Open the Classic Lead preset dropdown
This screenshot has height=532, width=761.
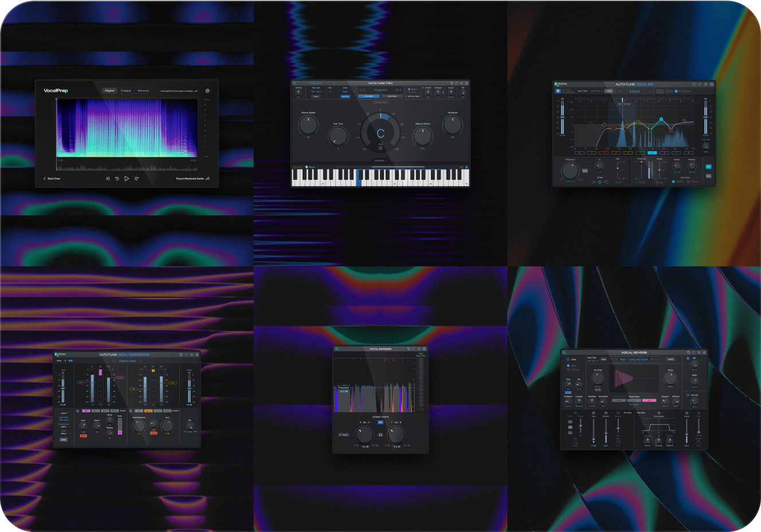tap(128, 361)
